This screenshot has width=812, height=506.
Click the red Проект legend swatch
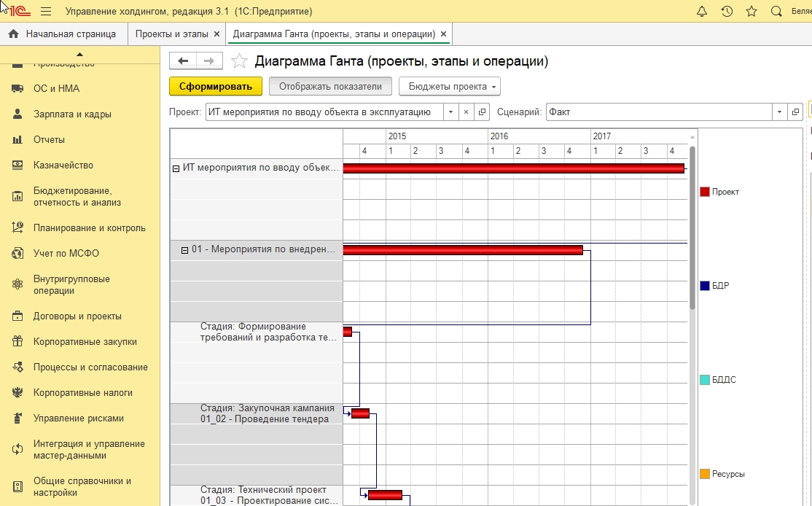point(704,192)
